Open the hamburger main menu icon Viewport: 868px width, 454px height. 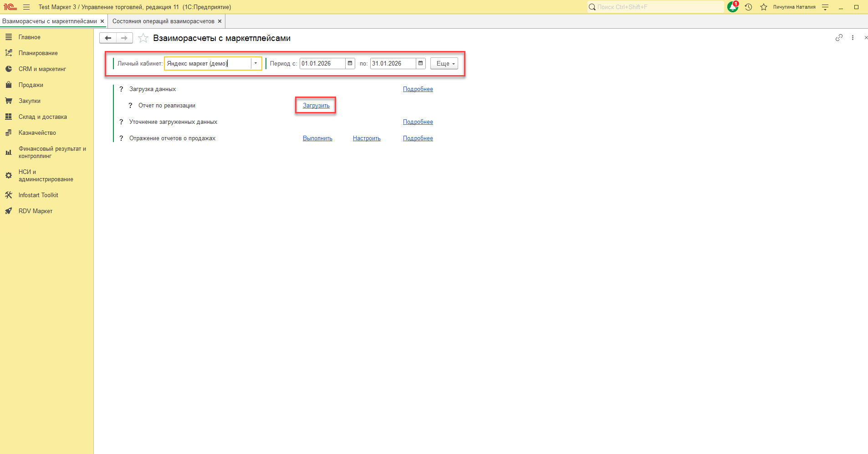pyautogui.click(x=26, y=7)
